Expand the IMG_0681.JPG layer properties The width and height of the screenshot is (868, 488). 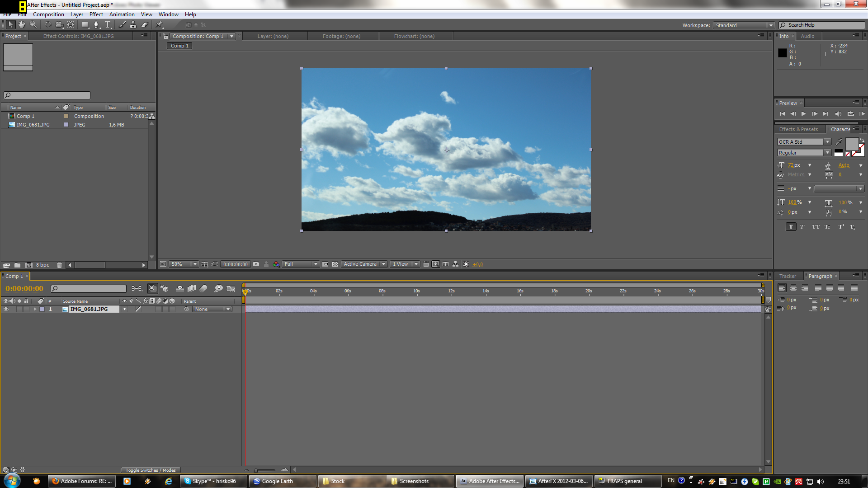pyautogui.click(x=35, y=310)
